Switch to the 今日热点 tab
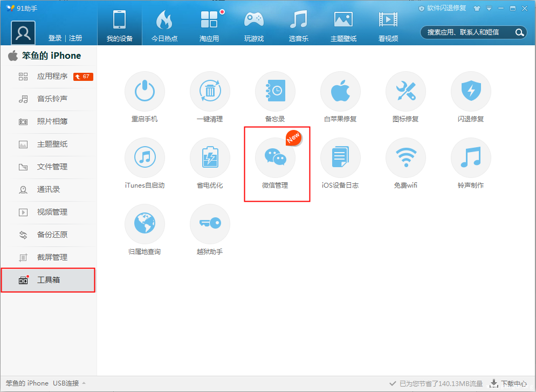This screenshot has height=392, width=536. 164,26
